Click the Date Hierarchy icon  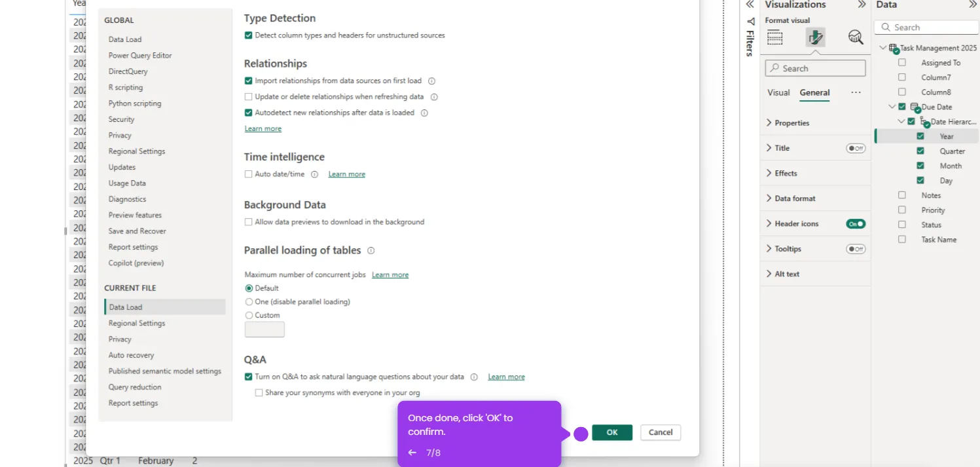coord(924,122)
